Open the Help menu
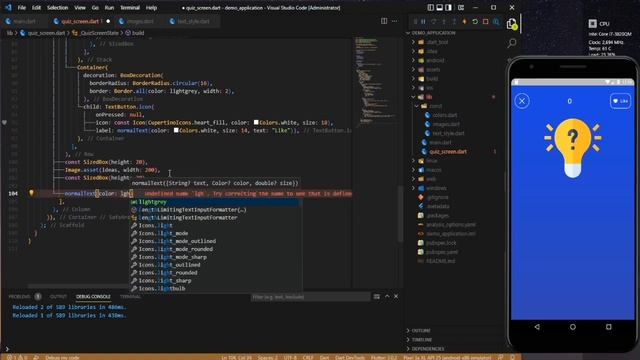 coord(151,7)
